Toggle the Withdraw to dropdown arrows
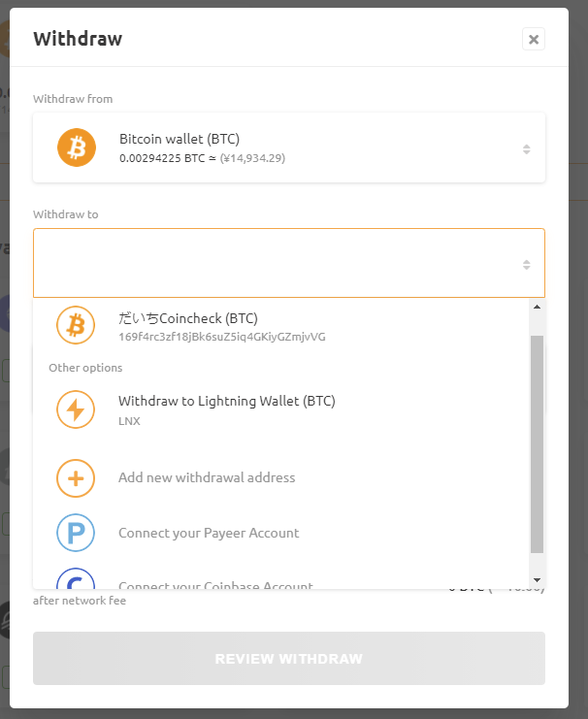The image size is (588, 719). (x=526, y=265)
